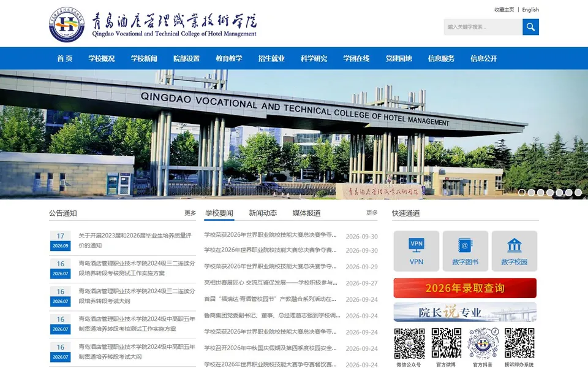This screenshot has height=368, width=588.
Task: Click the English college name under logo
Action: tap(174, 34)
